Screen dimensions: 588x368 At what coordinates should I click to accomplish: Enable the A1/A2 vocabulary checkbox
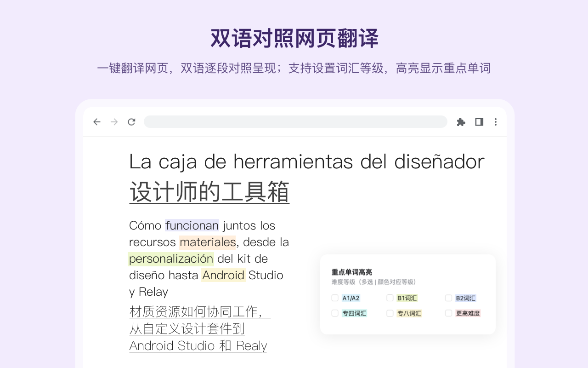335,298
